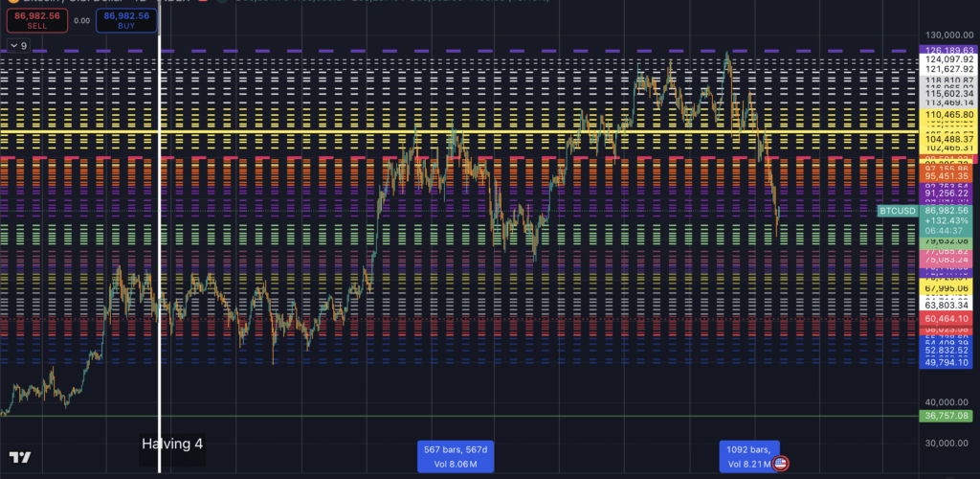980x479 pixels.
Task: Click the 124,097.92 white price label
Action: pyautogui.click(x=946, y=59)
